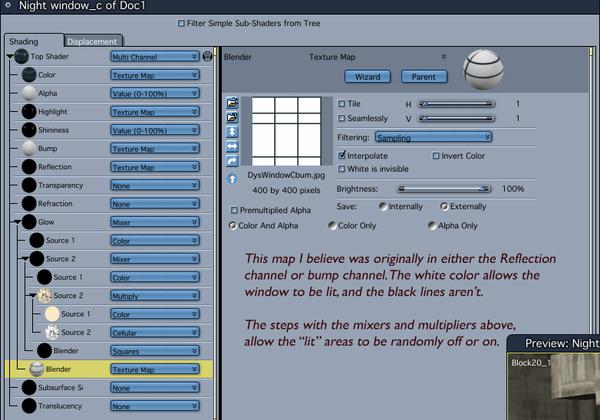
Task: Click the round blue up-arrow icon
Action: [232, 179]
